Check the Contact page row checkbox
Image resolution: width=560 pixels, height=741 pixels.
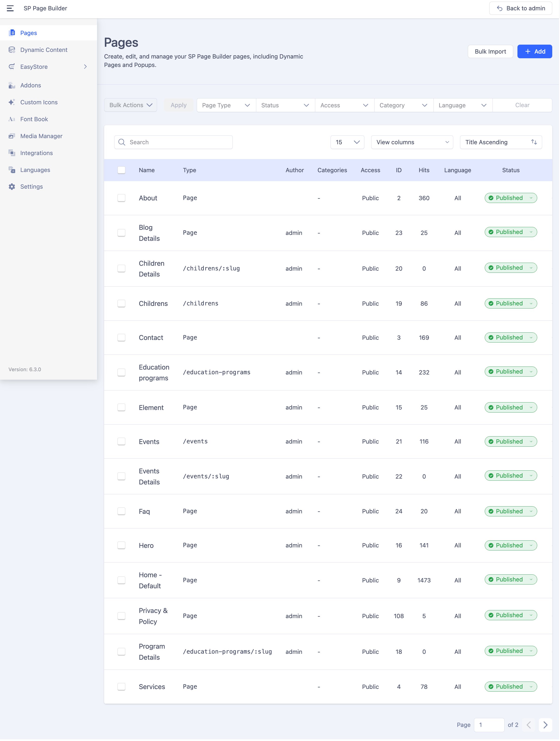[121, 337]
